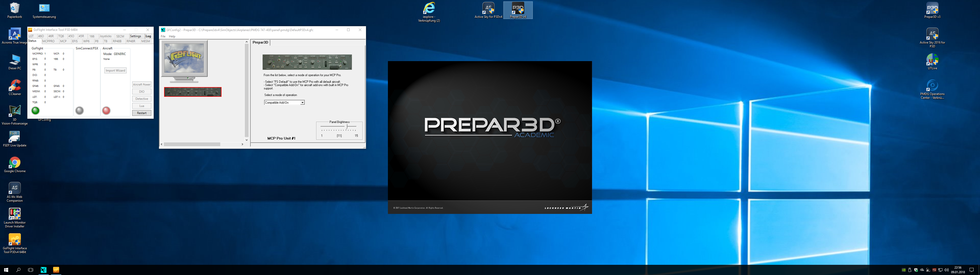Switch to the MCPPRO tab

[x=48, y=41]
